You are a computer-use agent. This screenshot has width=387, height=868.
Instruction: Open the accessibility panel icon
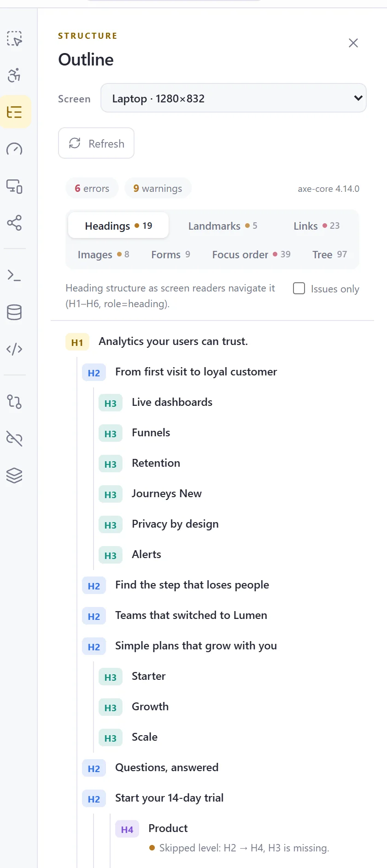tap(14, 75)
